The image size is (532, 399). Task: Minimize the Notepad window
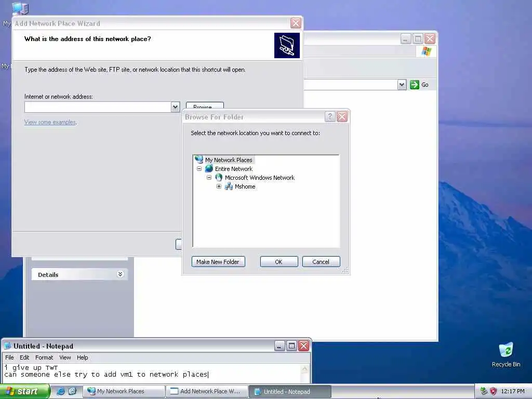point(279,345)
